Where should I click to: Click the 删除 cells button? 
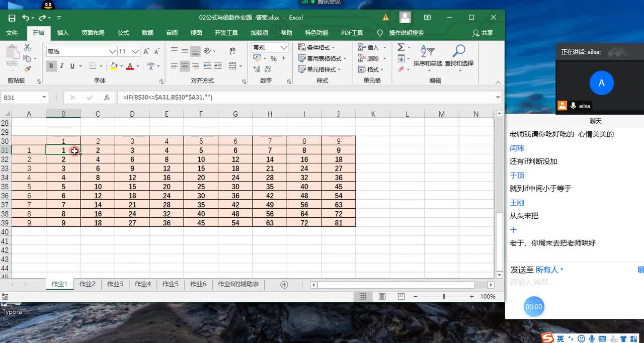(x=372, y=58)
